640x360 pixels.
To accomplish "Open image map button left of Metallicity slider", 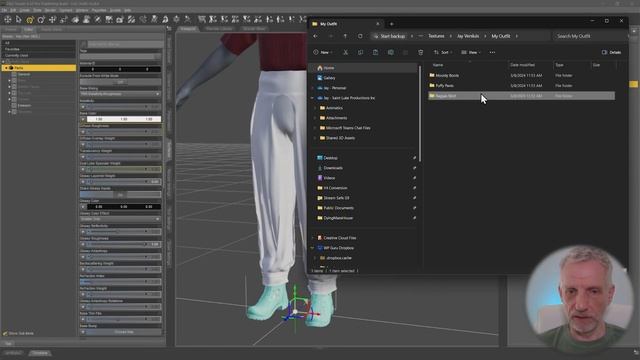I will click(83, 107).
